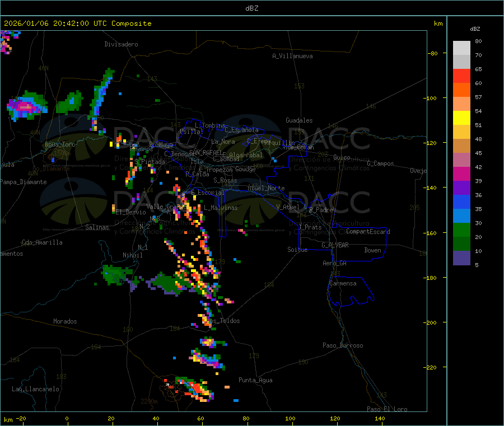The width and height of the screenshot is (504, 426).
Task: Click the Paso_El_Loro label
Action: pos(387,409)
